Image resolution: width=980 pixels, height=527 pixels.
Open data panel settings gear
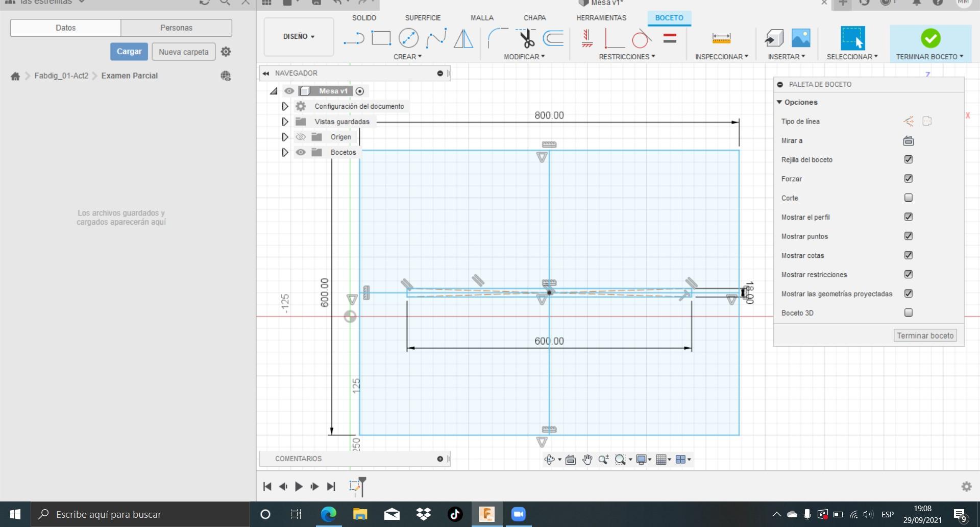pyautogui.click(x=226, y=52)
